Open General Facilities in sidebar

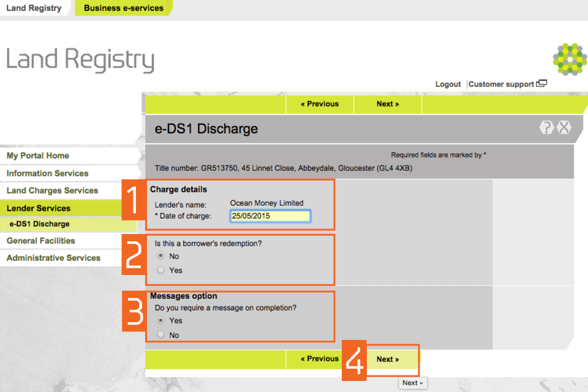[40, 241]
